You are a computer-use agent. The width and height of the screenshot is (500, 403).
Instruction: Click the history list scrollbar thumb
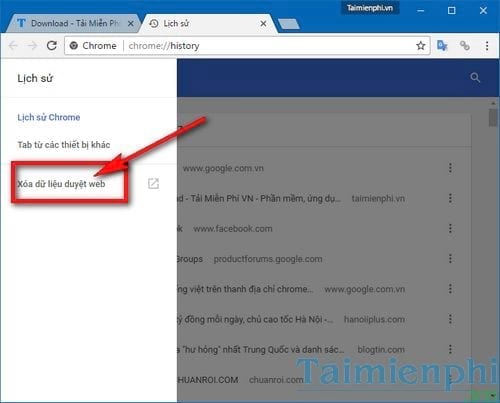click(x=493, y=118)
